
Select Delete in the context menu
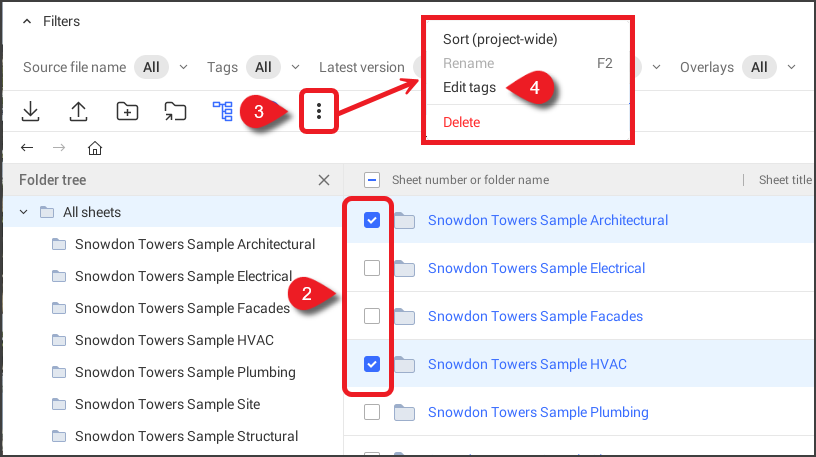[461, 122]
